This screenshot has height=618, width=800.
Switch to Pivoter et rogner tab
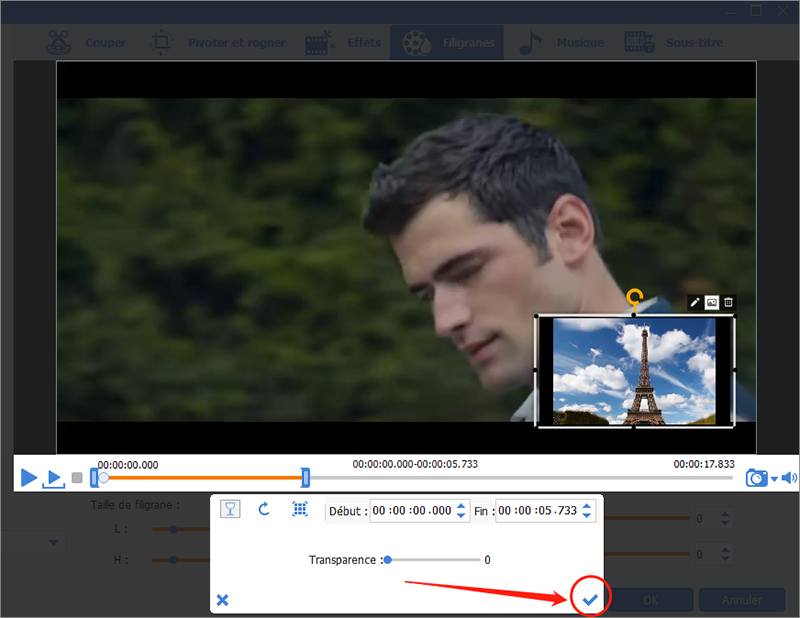(217, 43)
